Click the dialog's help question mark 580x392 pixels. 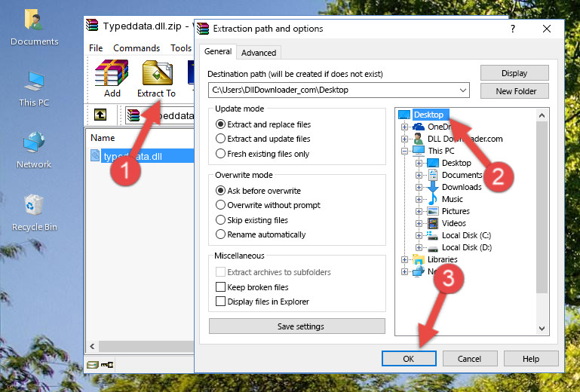tap(513, 29)
